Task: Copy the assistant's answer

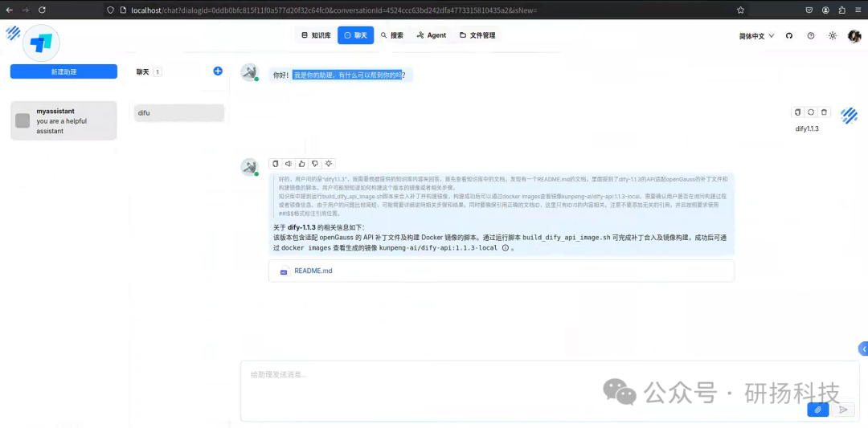Action: pos(275,164)
